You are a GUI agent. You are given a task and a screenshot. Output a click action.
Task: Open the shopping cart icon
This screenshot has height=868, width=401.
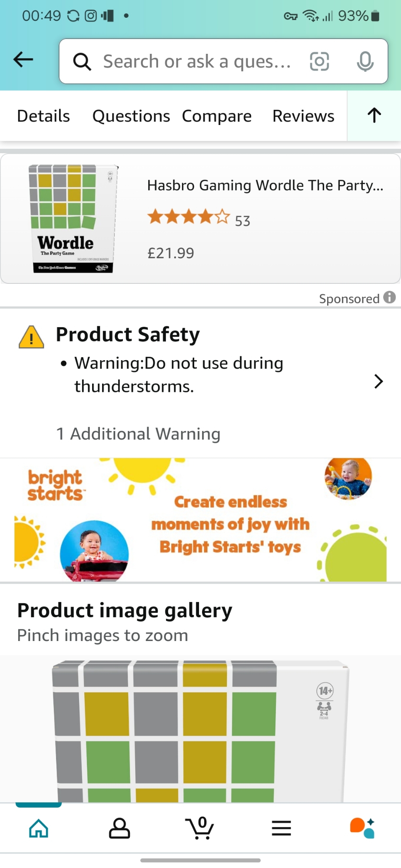200,828
